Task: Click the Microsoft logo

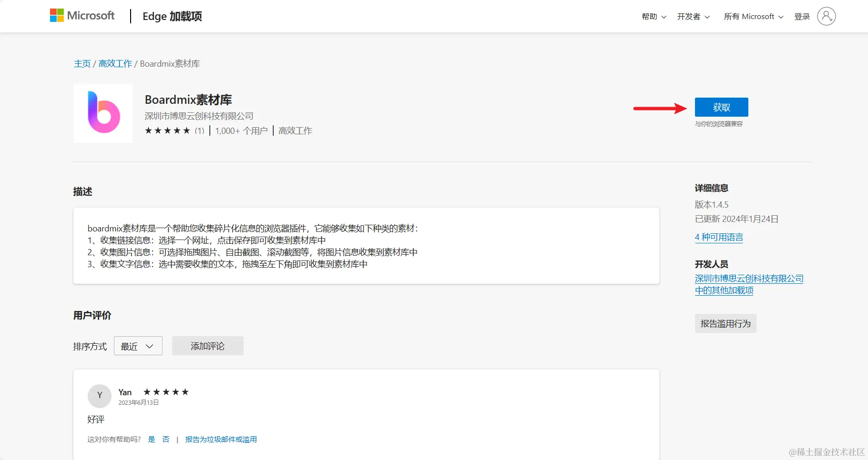Action: point(82,16)
